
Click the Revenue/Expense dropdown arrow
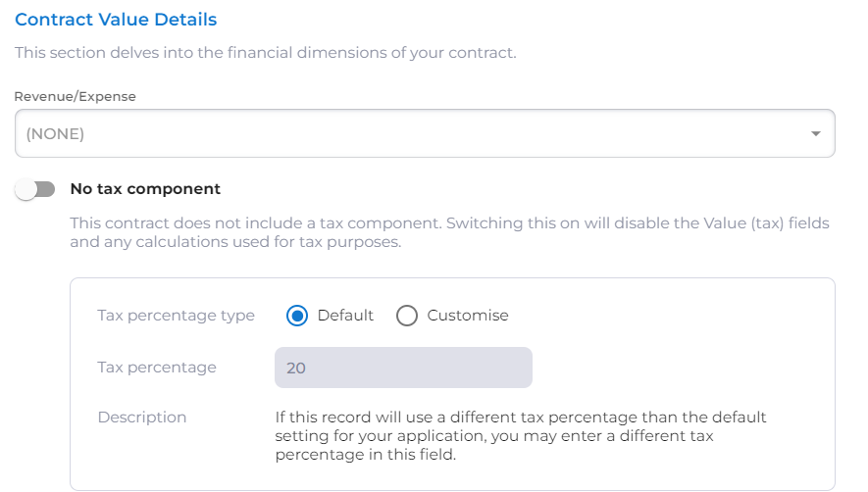coord(815,134)
